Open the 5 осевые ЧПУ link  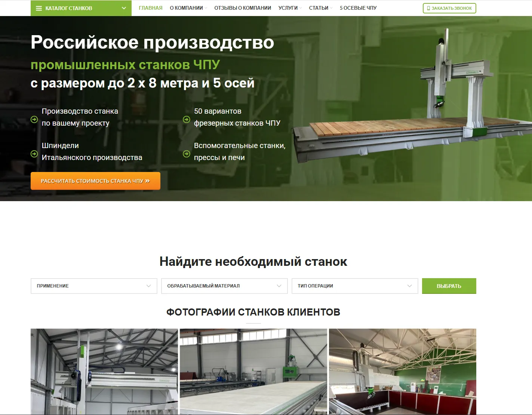coord(358,8)
